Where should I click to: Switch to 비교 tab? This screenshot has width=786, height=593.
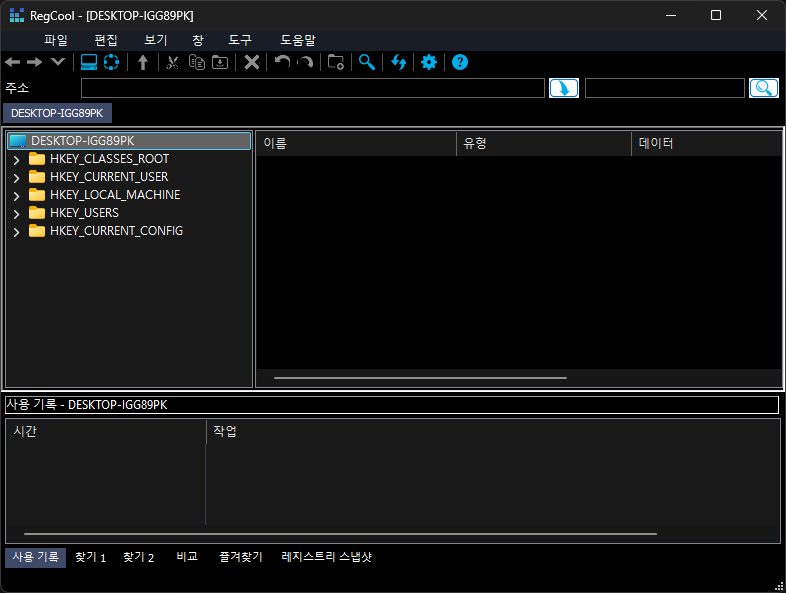187,557
